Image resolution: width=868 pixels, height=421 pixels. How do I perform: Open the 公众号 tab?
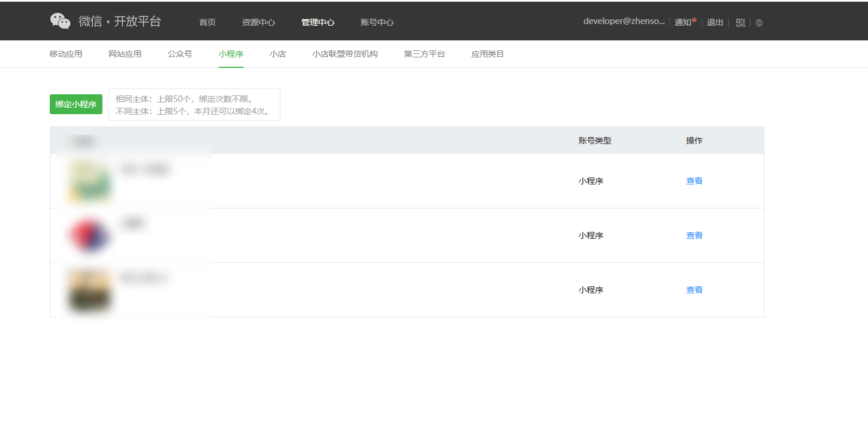(180, 54)
